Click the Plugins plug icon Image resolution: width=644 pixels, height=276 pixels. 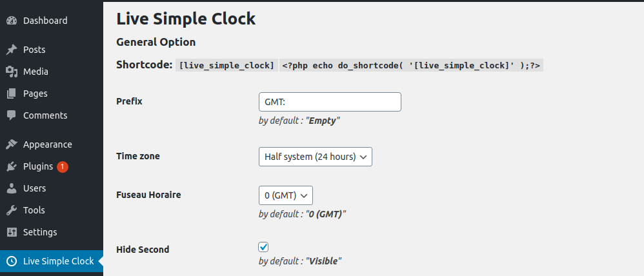tap(12, 166)
